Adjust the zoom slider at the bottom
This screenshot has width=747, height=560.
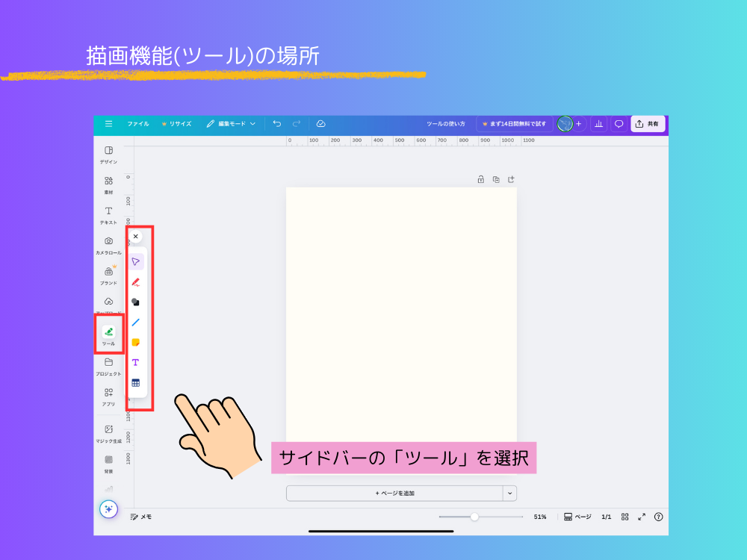tap(476, 516)
